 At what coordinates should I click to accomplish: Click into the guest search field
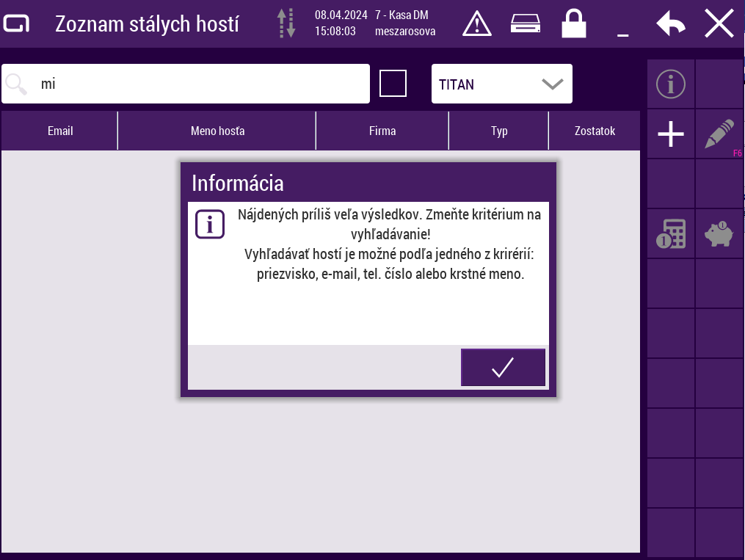198,84
